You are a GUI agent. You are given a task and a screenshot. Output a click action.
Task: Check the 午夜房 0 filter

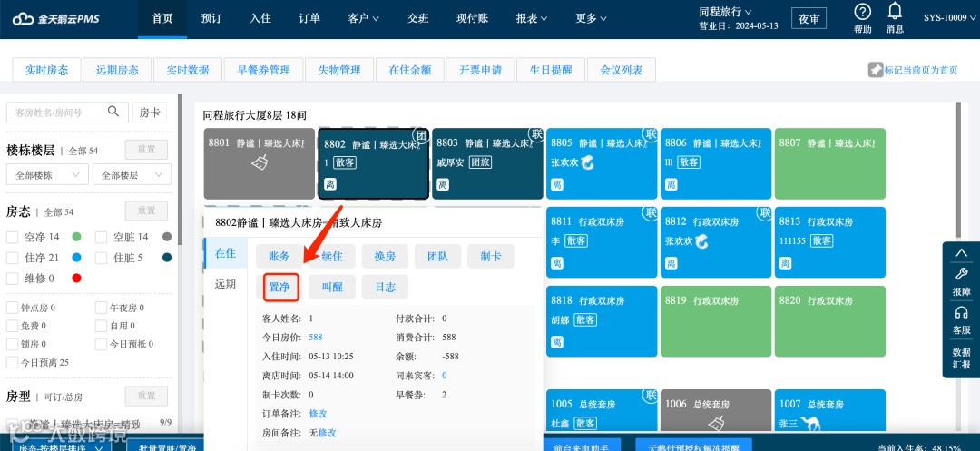pos(102,308)
